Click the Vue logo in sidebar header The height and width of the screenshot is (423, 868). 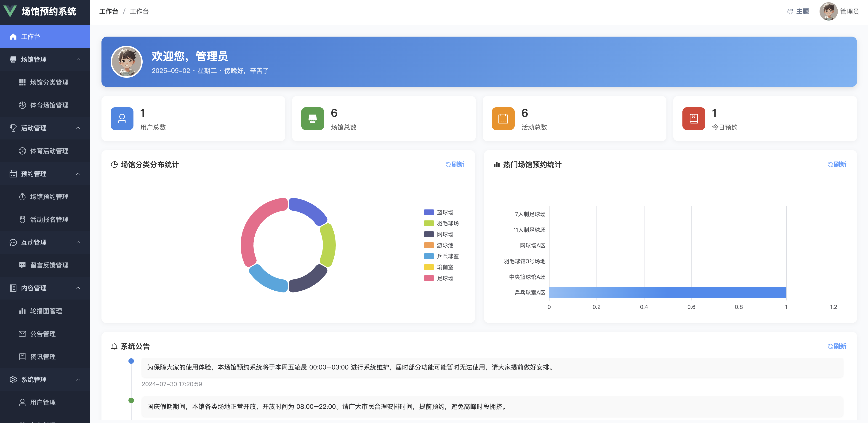click(10, 11)
